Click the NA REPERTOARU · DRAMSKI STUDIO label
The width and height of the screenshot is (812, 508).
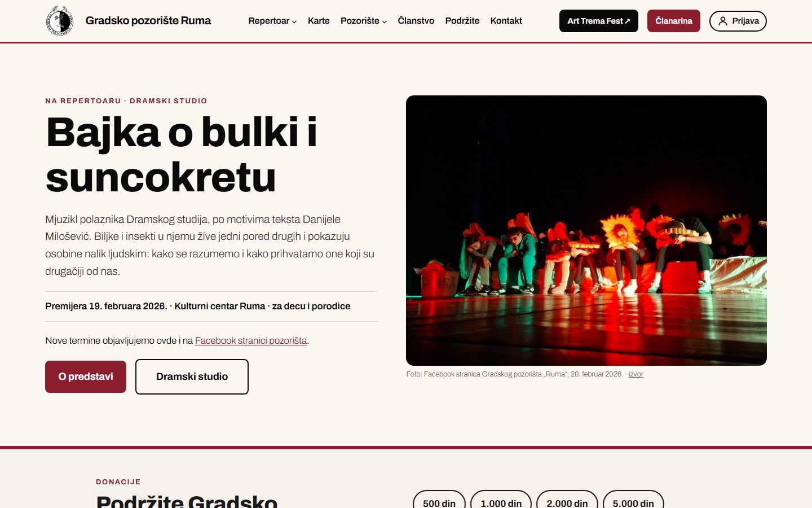(126, 101)
